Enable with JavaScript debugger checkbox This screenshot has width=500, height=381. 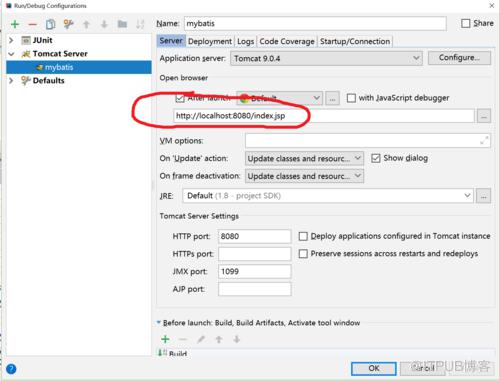(x=351, y=98)
